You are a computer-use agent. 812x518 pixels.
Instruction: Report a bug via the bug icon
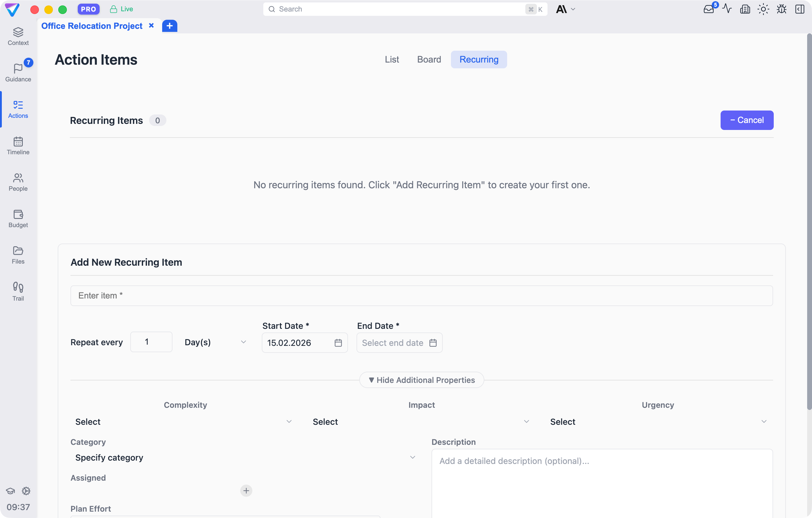782,9
